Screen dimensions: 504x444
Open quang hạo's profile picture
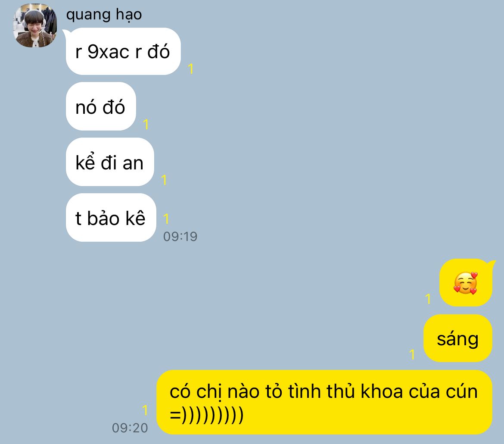click(x=35, y=26)
